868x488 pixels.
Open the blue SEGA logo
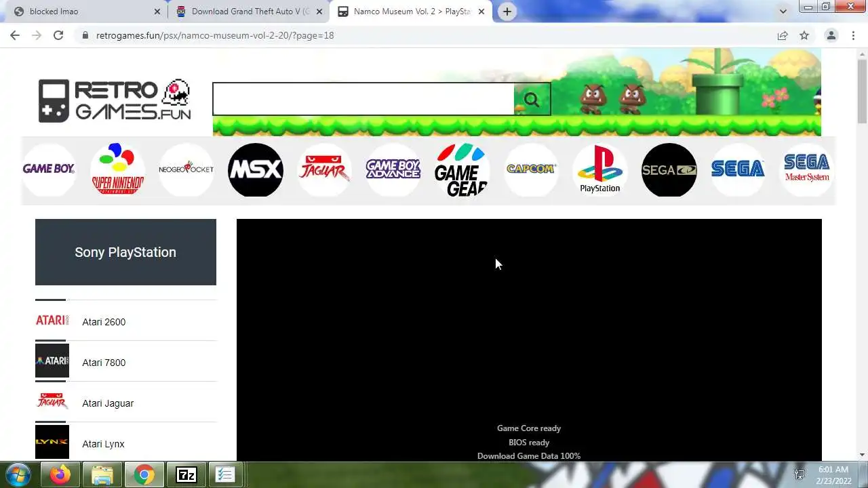click(x=738, y=169)
